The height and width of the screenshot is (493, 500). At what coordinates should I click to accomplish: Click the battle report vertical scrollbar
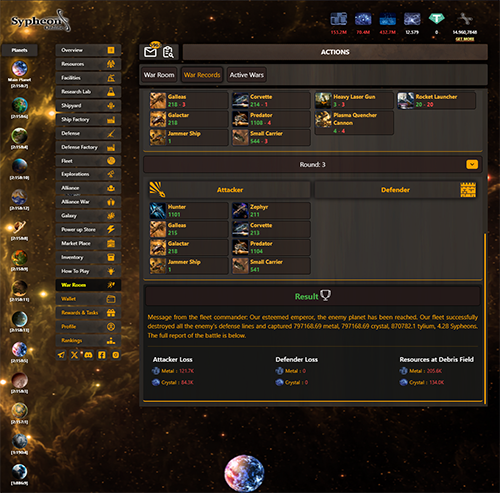485,318
